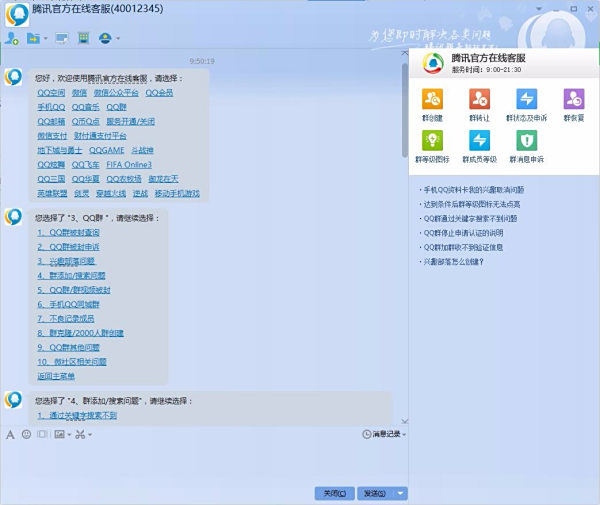Select the 地下城与勇士 link
600x505 pixels.
(60, 150)
